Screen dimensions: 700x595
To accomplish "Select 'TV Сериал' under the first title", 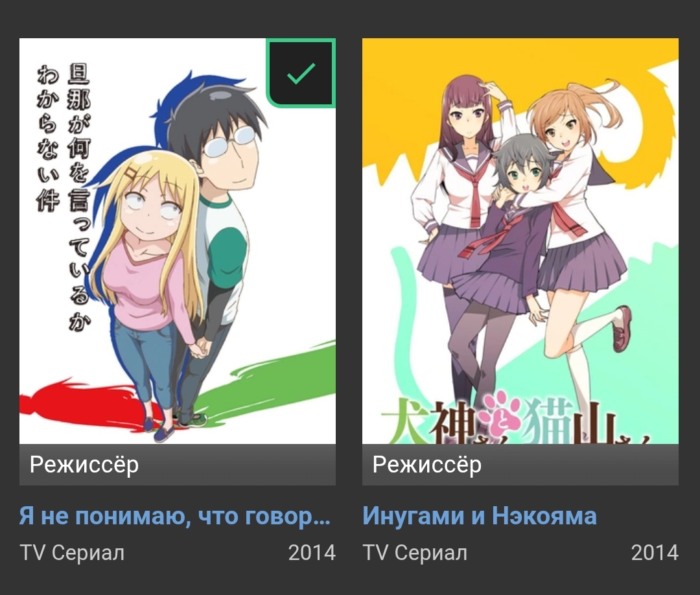I will 72,553.
